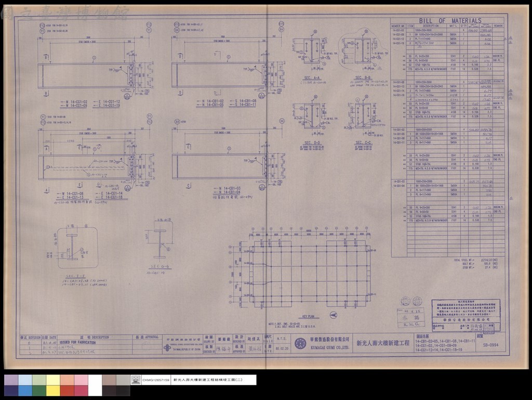
Task: Click the KEY PLAN label under the grid
Action: click(x=308, y=316)
